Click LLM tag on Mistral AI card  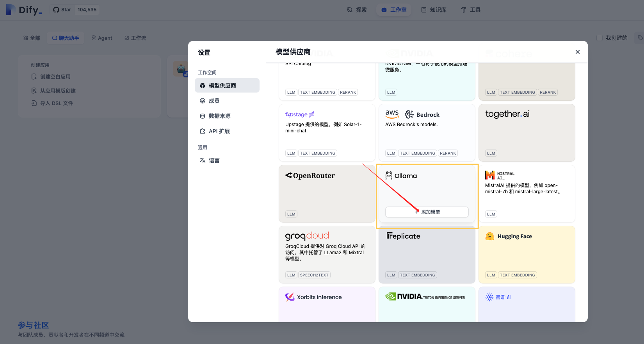491,214
